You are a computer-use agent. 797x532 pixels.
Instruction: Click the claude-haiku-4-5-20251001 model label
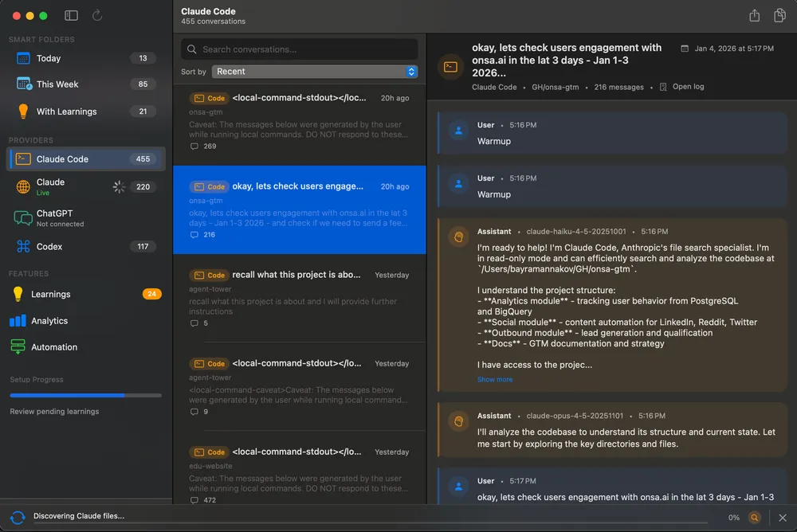pyautogui.click(x=576, y=231)
